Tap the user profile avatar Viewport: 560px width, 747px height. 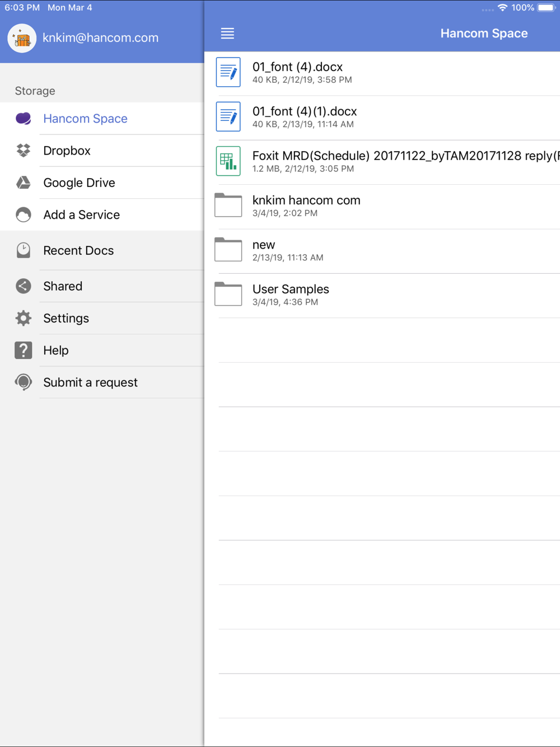tap(22, 38)
